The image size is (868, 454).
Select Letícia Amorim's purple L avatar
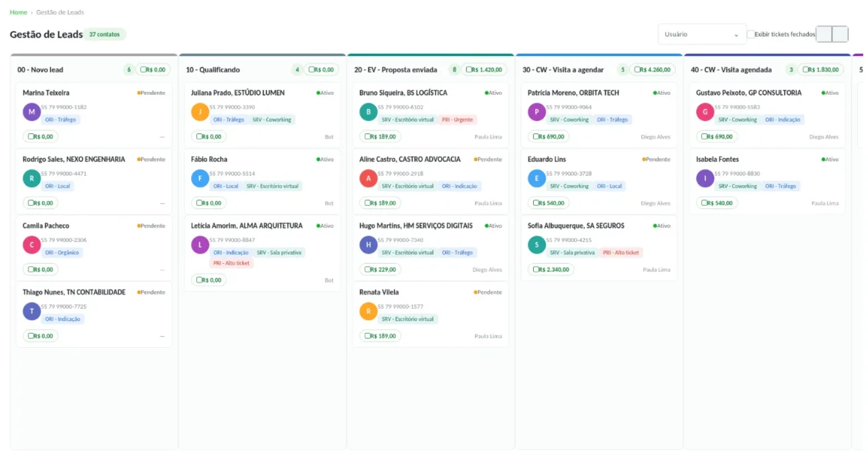pos(200,245)
